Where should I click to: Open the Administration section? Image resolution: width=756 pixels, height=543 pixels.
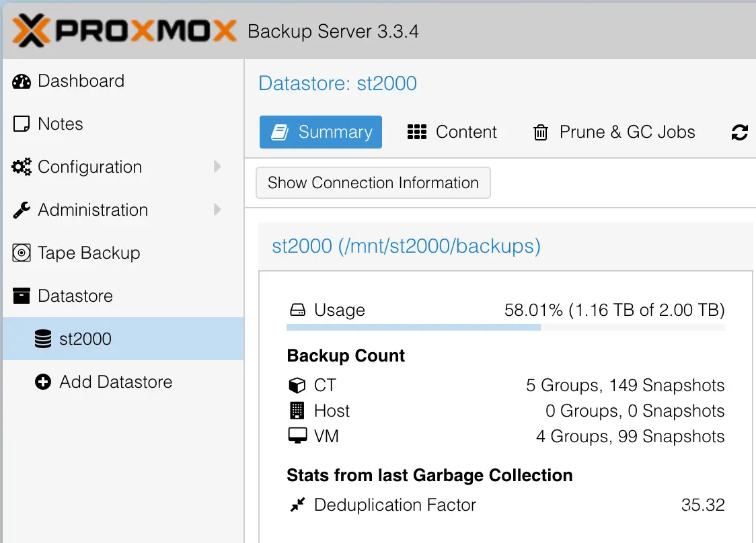[123, 210]
